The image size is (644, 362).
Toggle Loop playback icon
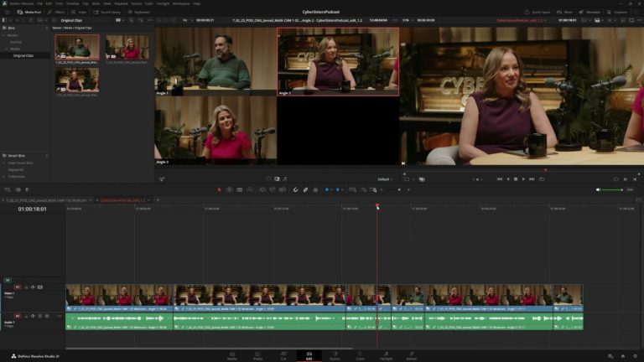pyautogui.click(x=542, y=179)
